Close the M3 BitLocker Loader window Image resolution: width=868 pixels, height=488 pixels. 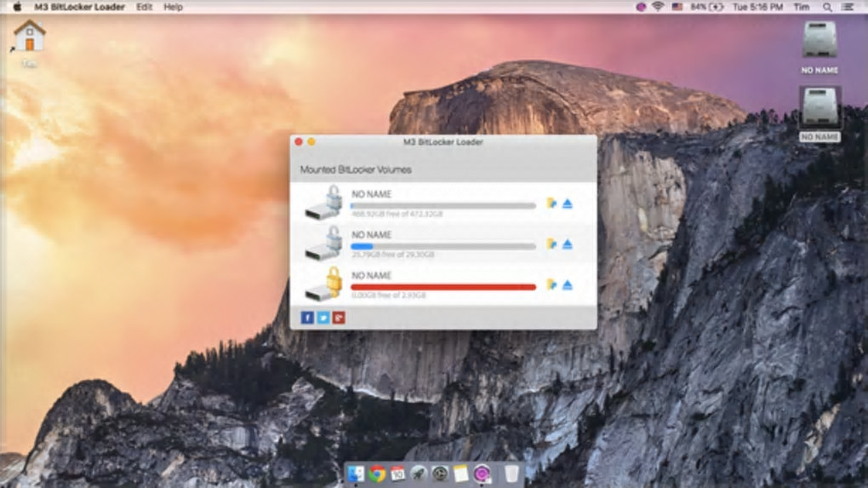pos(299,142)
